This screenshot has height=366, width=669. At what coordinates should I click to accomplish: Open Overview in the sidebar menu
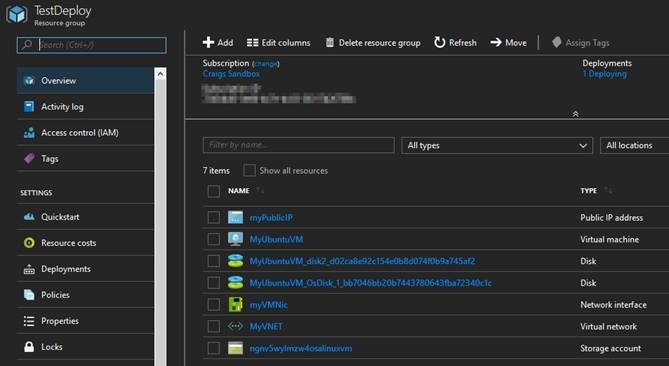click(x=85, y=81)
